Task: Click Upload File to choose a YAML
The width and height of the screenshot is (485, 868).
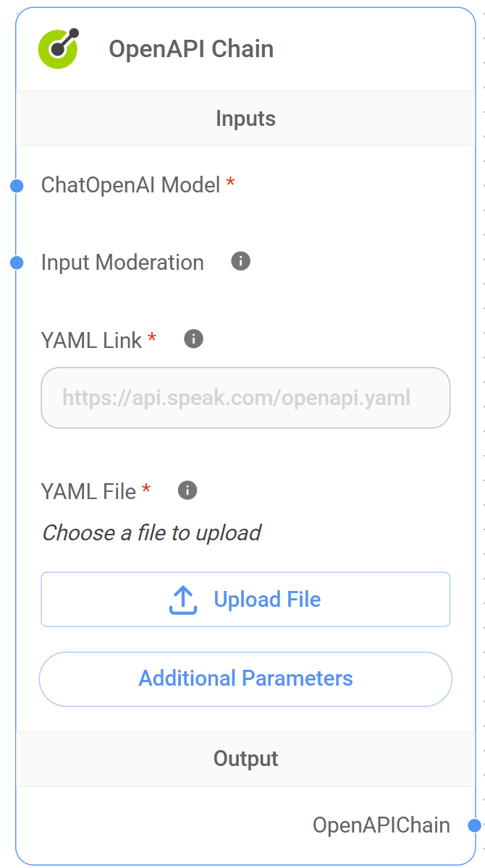Action: [x=245, y=598]
